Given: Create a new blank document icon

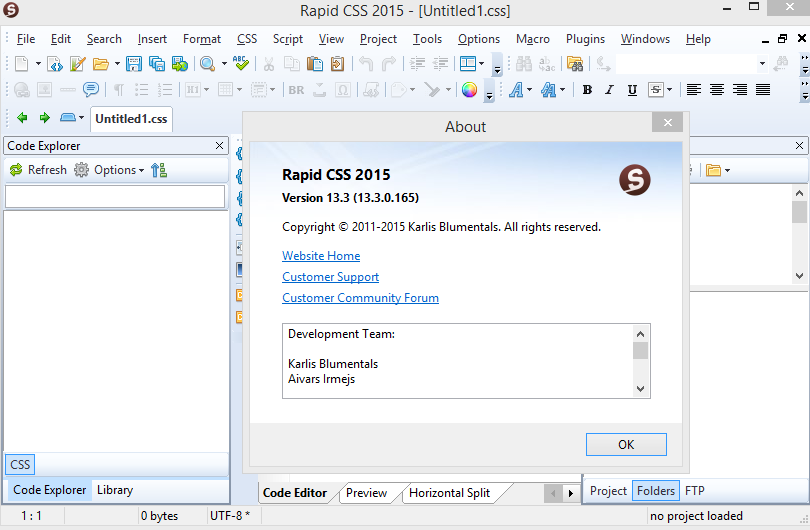Looking at the screenshot, I should coord(22,64).
